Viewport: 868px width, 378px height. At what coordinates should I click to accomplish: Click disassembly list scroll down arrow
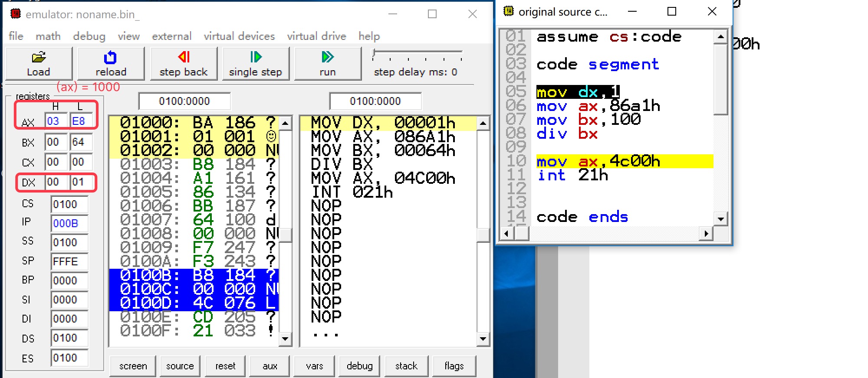coord(483,339)
